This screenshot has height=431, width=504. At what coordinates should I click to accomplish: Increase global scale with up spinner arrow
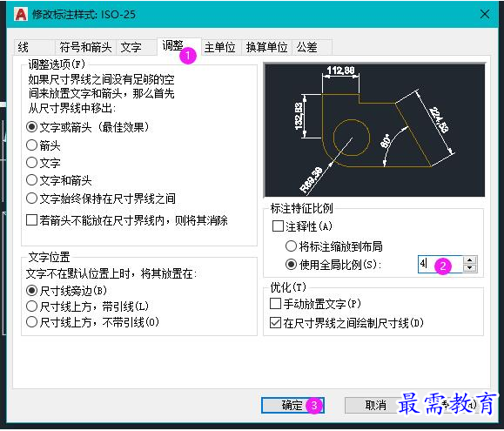(470, 260)
